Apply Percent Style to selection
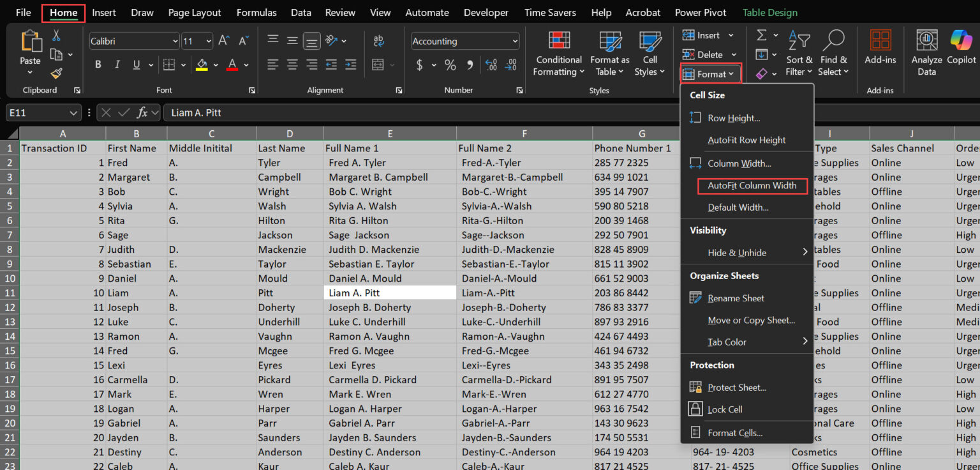The height and width of the screenshot is (470, 980). tap(450, 64)
